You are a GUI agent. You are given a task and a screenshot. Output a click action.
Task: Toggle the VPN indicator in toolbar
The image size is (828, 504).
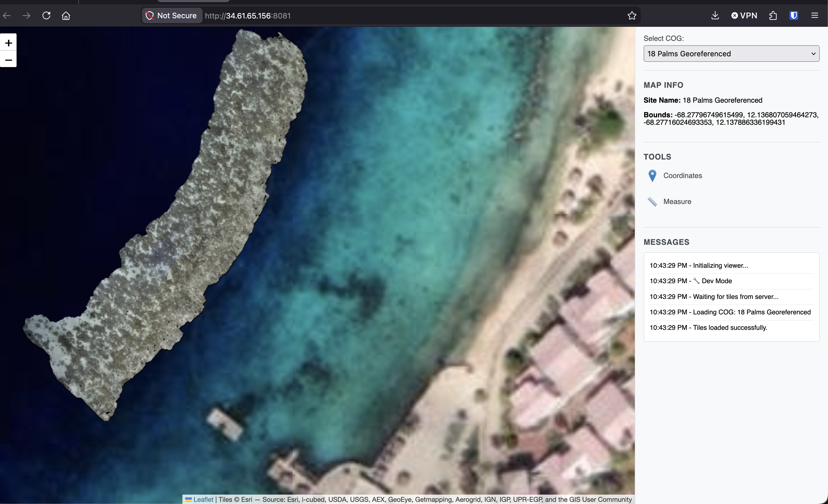[744, 15]
